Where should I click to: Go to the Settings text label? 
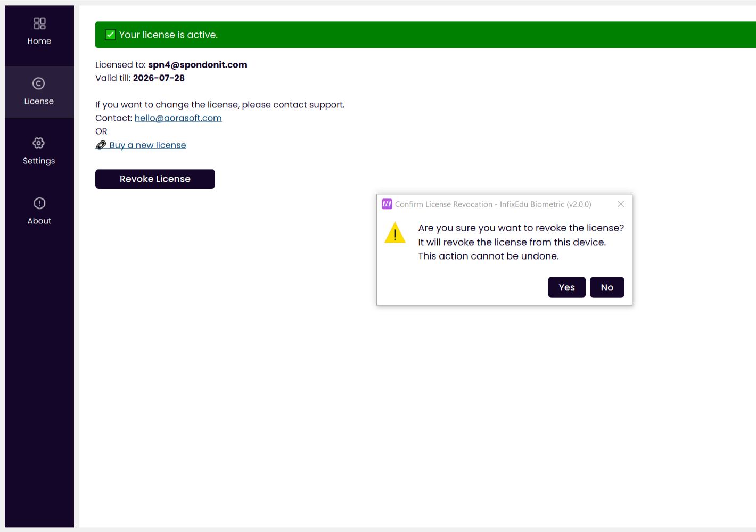(x=39, y=161)
